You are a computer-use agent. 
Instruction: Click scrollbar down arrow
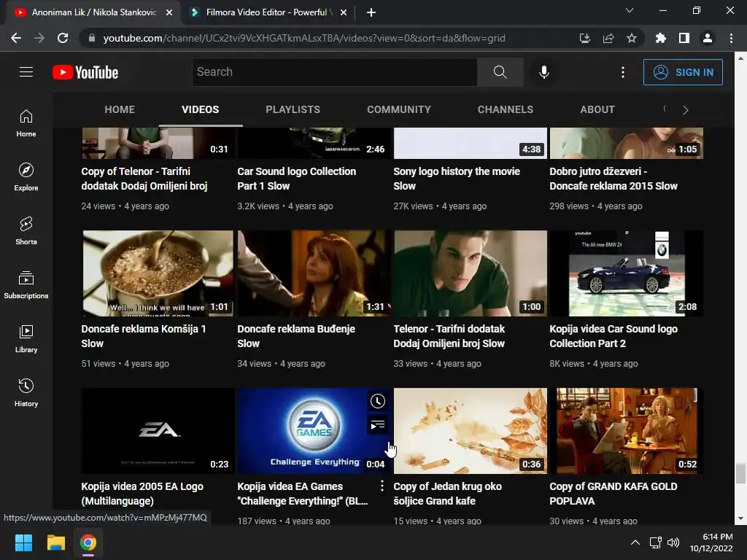pyautogui.click(x=740, y=518)
